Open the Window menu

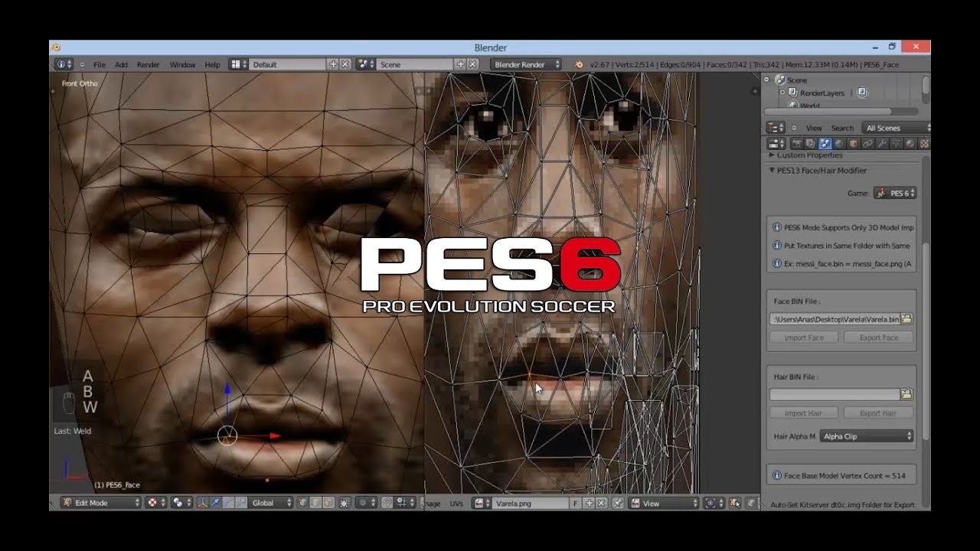pyautogui.click(x=182, y=65)
